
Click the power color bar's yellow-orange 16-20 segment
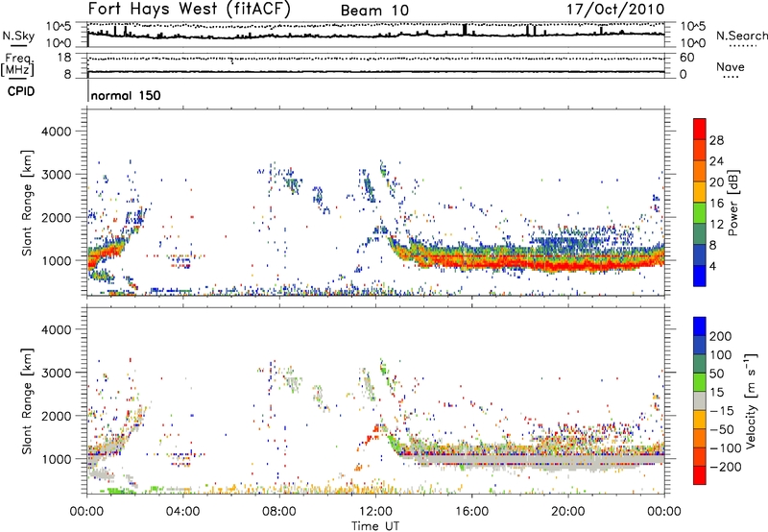tap(700, 191)
